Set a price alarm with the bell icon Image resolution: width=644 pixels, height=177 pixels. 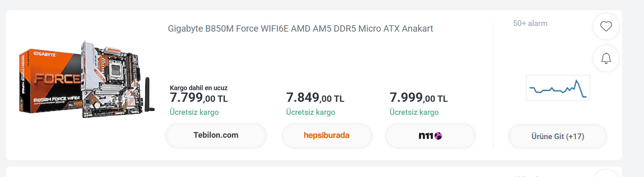click(x=606, y=59)
